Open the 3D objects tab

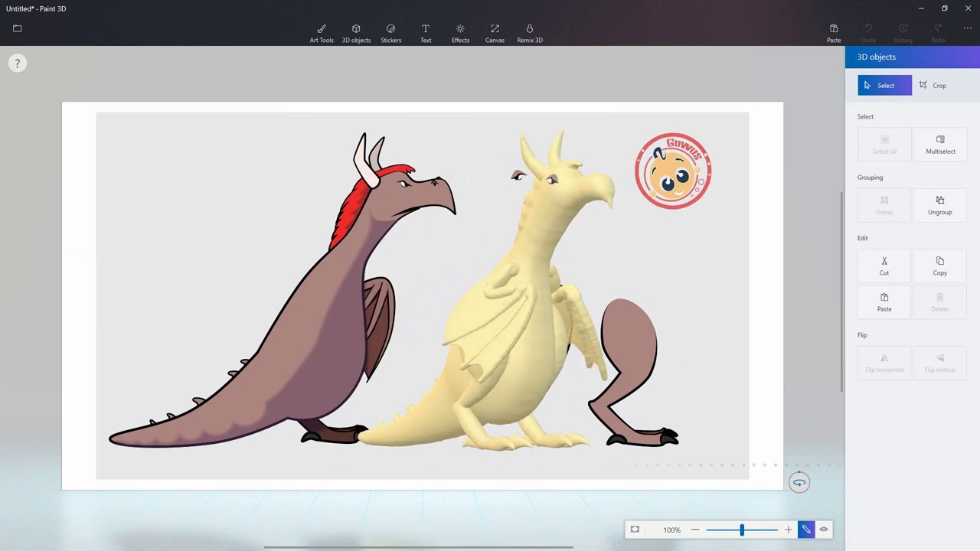pyautogui.click(x=356, y=34)
